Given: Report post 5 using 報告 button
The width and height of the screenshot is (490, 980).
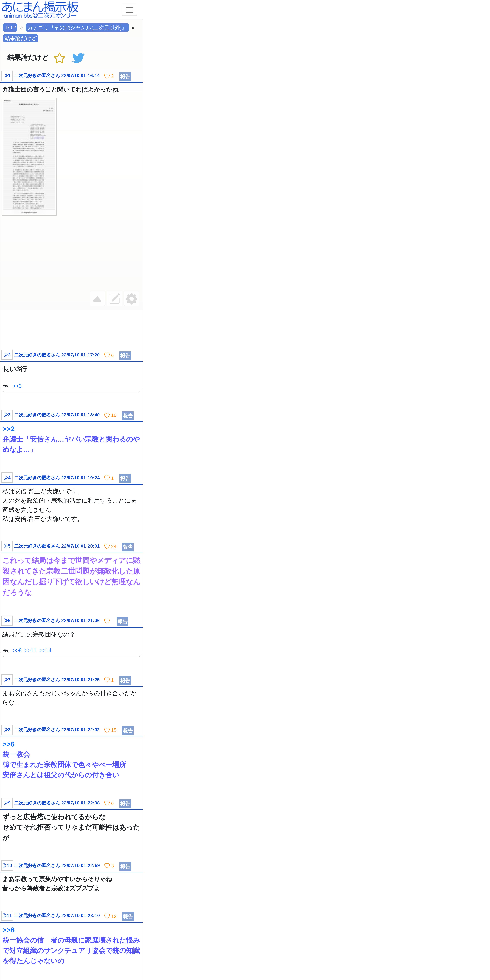Looking at the screenshot, I should coord(128,547).
